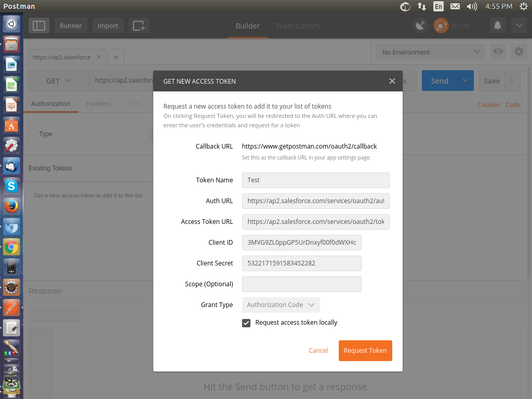Image resolution: width=532 pixels, height=399 pixels.
Task: Open Chromium browser from the launcher
Action: 11,227
